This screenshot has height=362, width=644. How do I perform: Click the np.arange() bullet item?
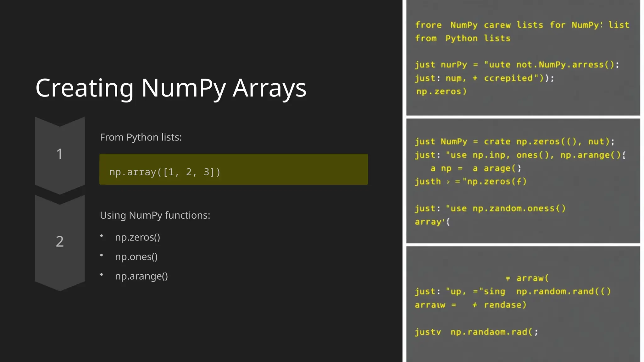tap(141, 276)
